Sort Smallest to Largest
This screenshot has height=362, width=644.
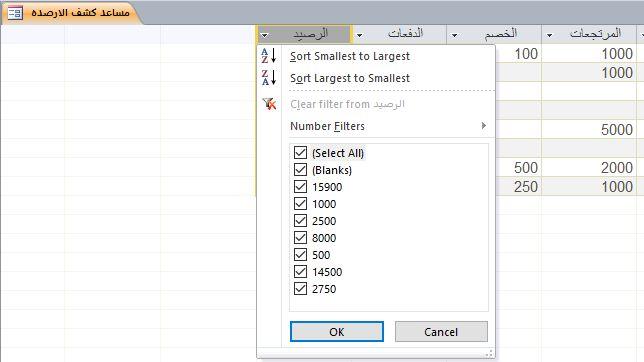pos(350,56)
